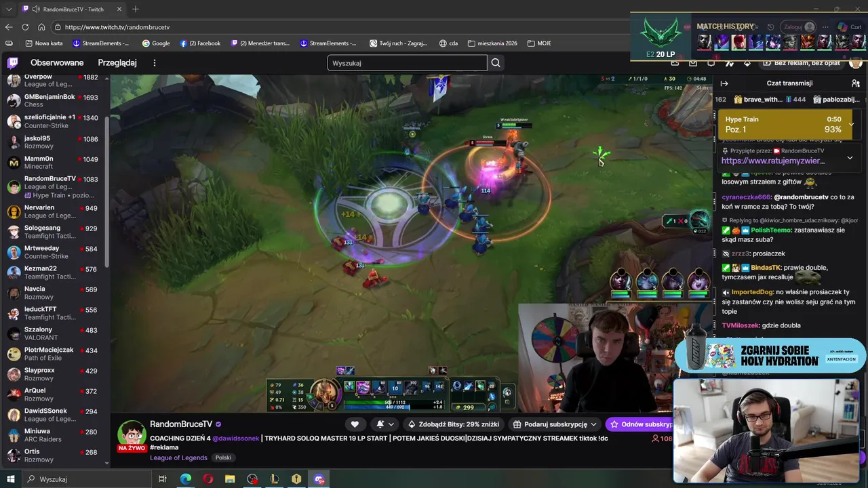The image size is (868, 488).
Task: Switch to the Obserwowane tab
Action: (x=57, y=63)
